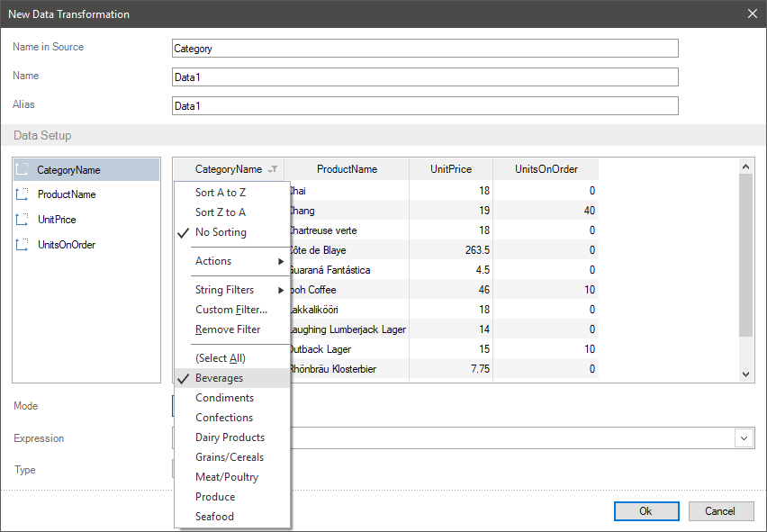This screenshot has width=767, height=532.
Task: Toggle the (Select All) filter option
Action: click(220, 358)
